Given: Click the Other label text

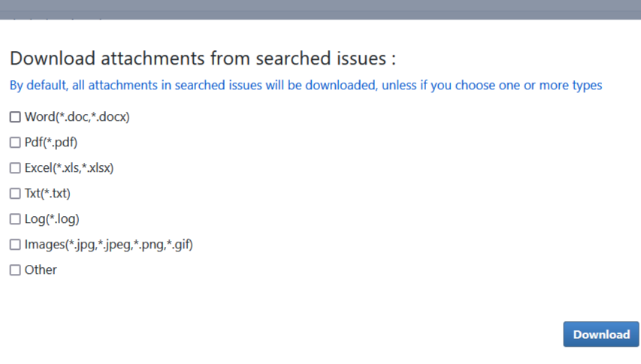Looking at the screenshot, I should click(41, 270).
